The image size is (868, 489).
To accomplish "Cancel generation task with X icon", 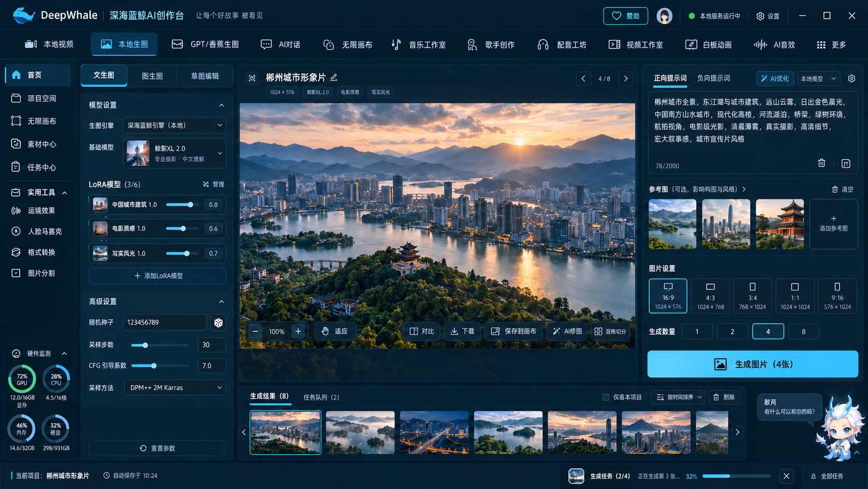I will pyautogui.click(x=786, y=476).
